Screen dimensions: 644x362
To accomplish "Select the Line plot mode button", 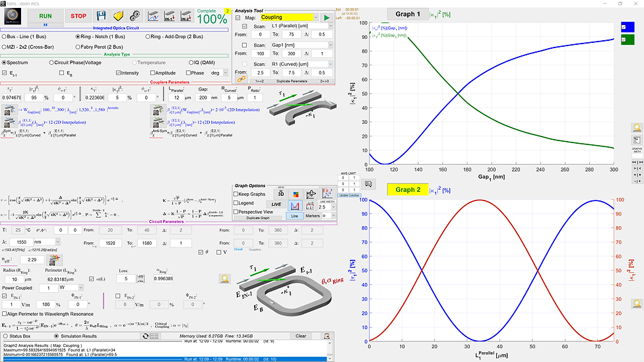I will [x=294, y=216].
